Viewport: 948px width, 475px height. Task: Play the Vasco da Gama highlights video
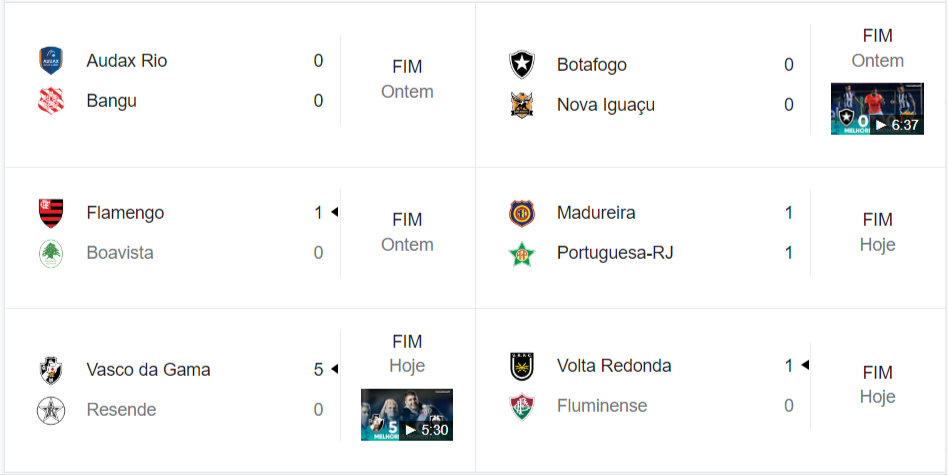coord(406,415)
